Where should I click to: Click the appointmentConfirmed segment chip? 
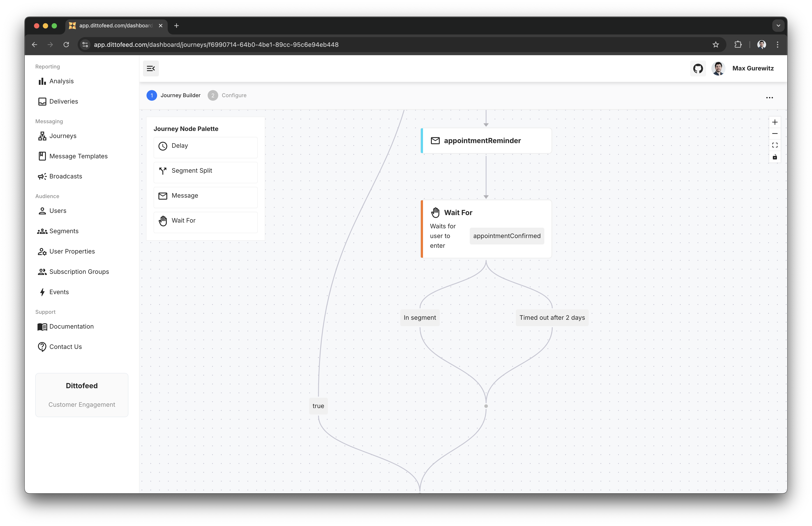(506, 236)
